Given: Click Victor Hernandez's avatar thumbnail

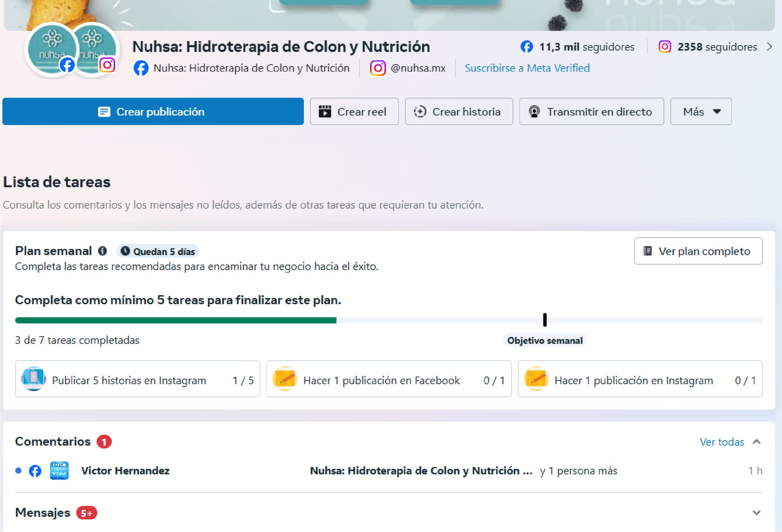Looking at the screenshot, I should tap(59, 471).
